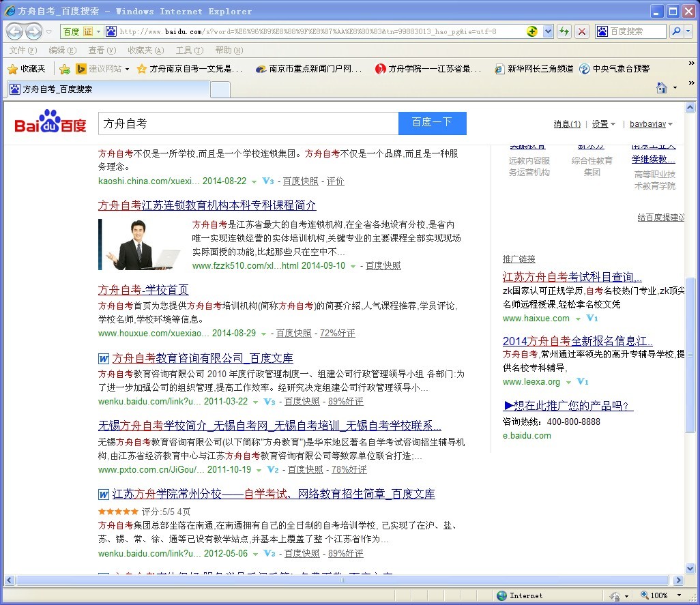700x605 pixels.
Task: Click the zoom level magnifier showing 100%
Action: click(645, 595)
